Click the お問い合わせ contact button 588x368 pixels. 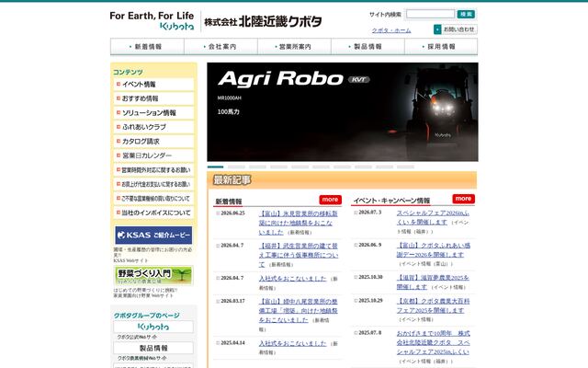tap(456, 29)
